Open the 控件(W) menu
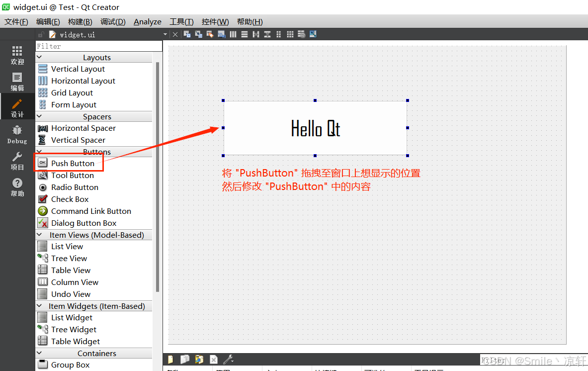The image size is (588, 371). click(x=215, y=22)
